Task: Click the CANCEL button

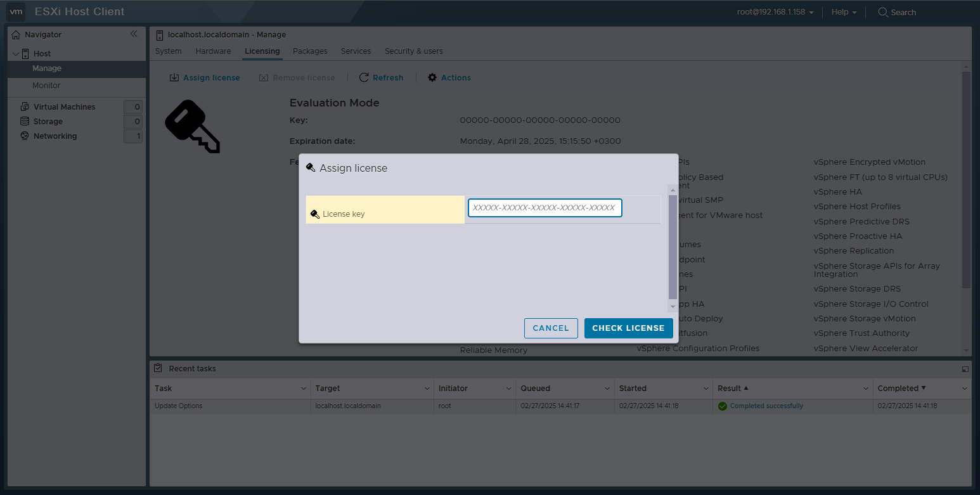Action: click(x=551, y=328)
